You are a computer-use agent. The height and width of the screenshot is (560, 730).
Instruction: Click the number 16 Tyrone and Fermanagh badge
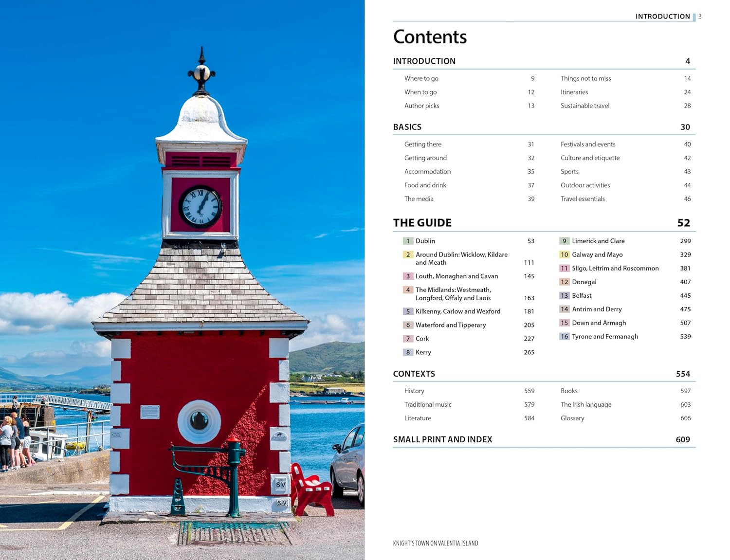564,336
